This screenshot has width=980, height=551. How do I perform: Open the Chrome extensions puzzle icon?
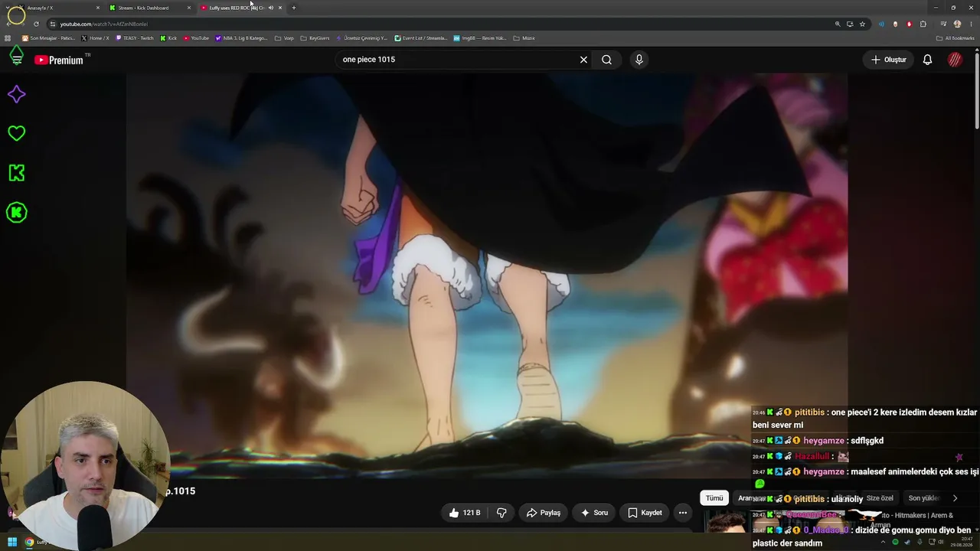point(923,24)
